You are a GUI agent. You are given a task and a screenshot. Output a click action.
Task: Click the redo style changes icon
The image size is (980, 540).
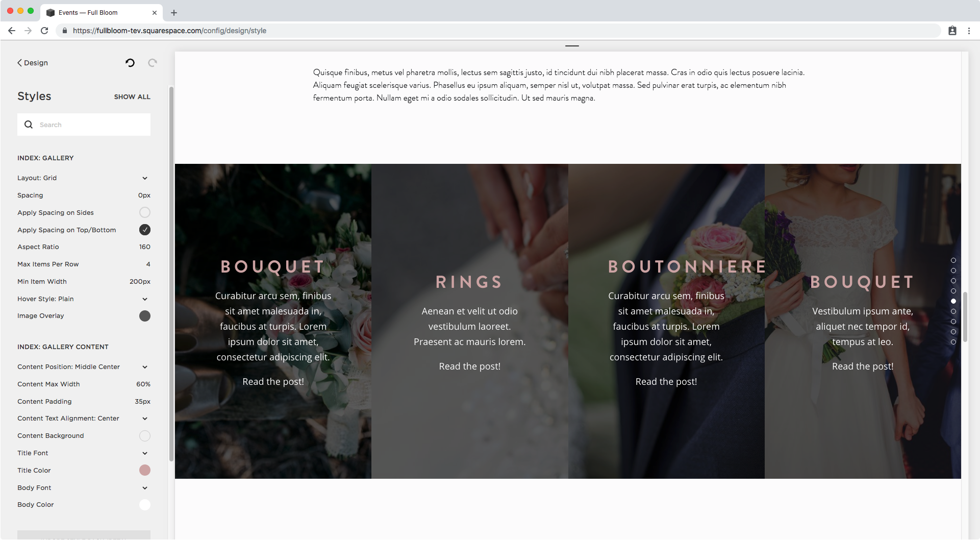tap(152, 63)
